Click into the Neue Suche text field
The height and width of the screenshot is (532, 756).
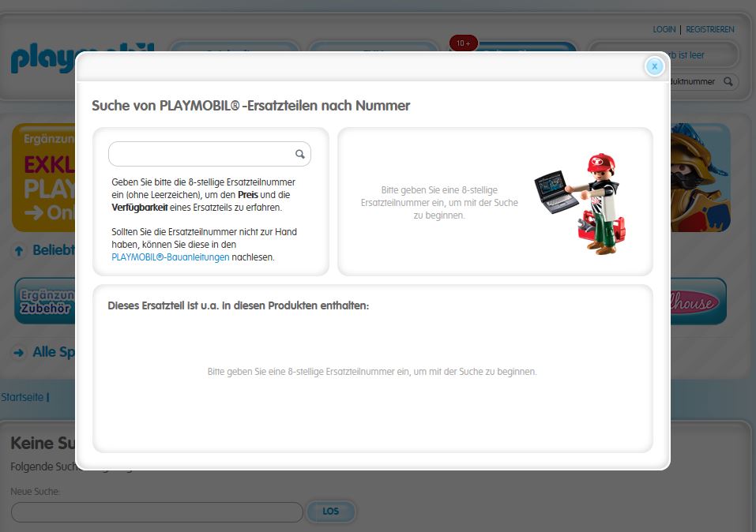click(x=156, y=512)
